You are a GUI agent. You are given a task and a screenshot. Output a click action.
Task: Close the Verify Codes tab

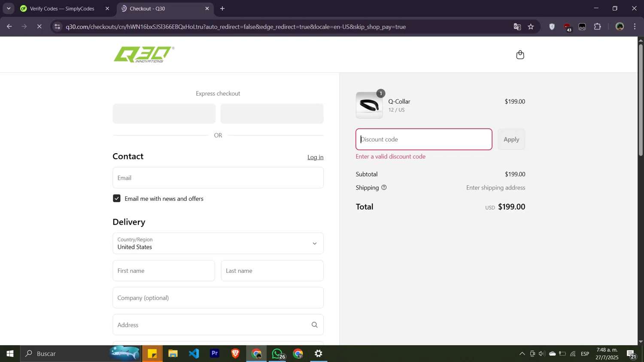point(107,9)
